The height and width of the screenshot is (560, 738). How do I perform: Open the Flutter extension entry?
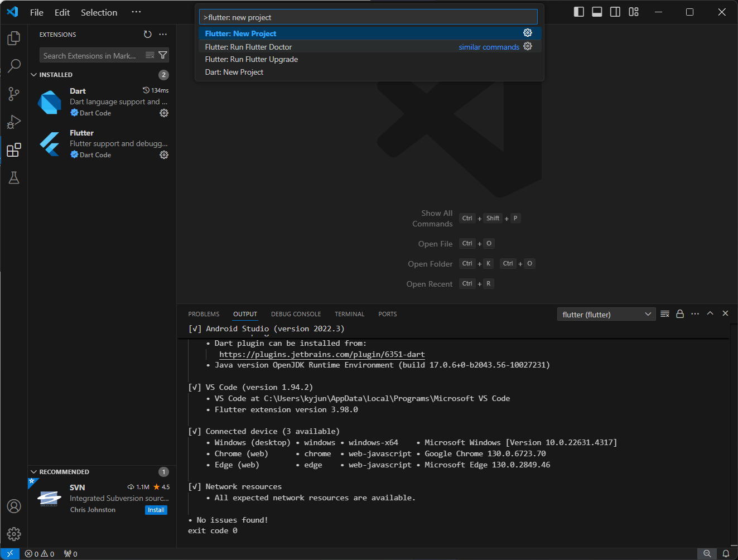pos(102,143)
